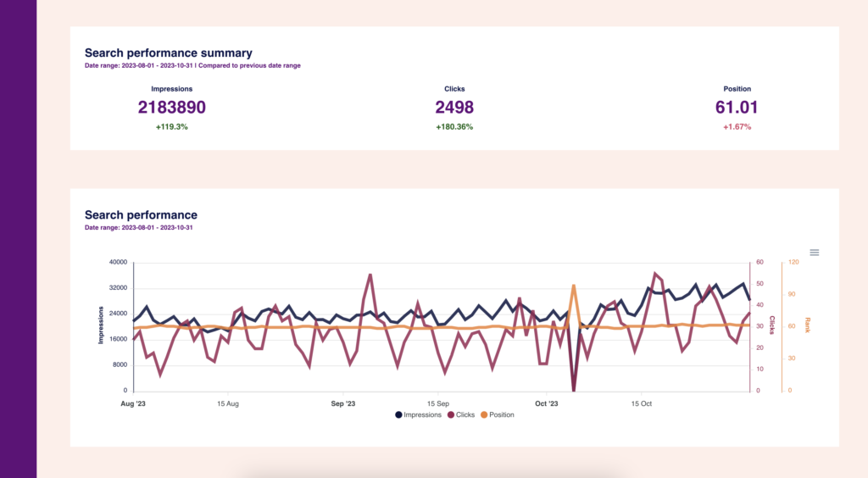The image size is (868, 478).
Task: Click the +180.36% clicks change
Action: [x=454, y=127]
